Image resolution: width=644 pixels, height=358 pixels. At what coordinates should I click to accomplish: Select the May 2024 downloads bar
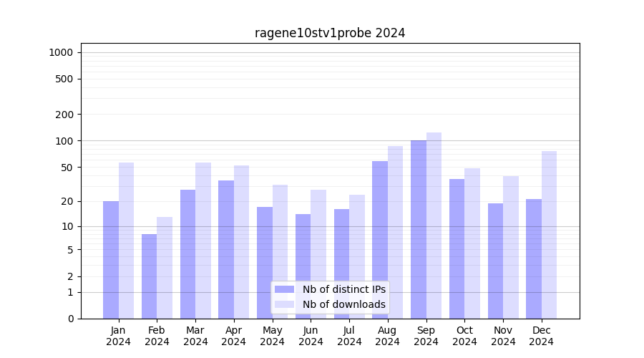(x=280, y=251)
